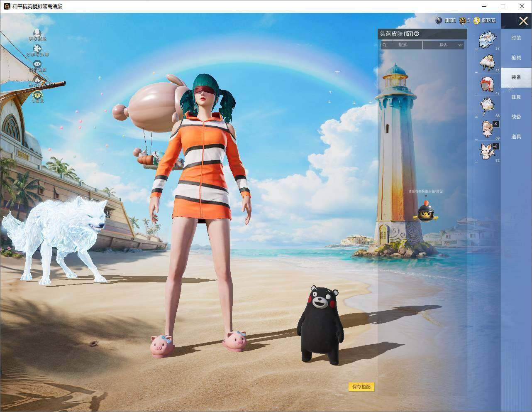This screenshot has width=532, height=412.
Task: Open the 战备 tab
Action: tap(516, 117)
